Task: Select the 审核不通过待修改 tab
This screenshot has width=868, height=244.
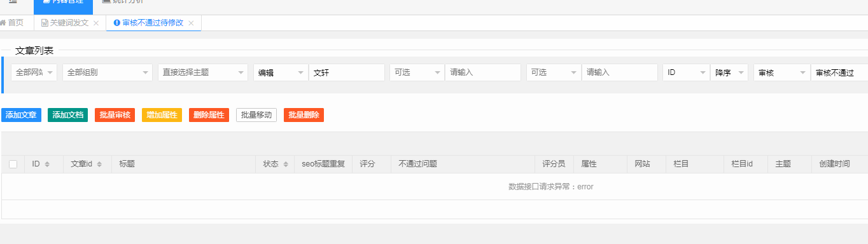Action: pos(148,23)
